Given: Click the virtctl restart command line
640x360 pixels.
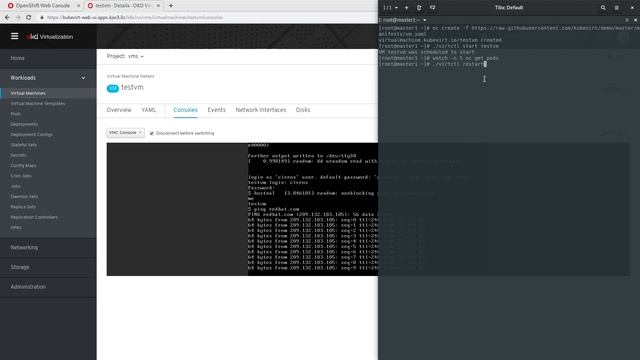Looking at the screenshot, I should pyautogui.click(x=433, y=64).
